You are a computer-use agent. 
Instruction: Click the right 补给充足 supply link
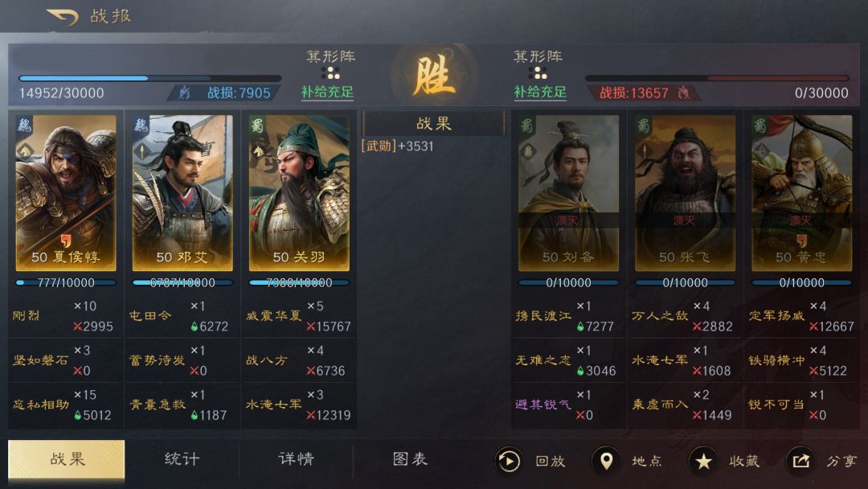[x=540, y=92]
